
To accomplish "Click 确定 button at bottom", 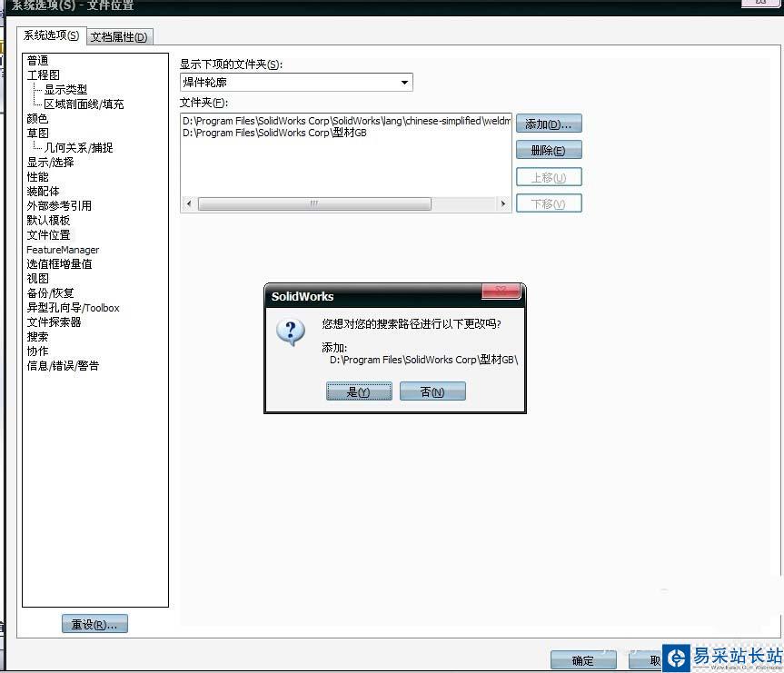I will click(x=583, y=660).
